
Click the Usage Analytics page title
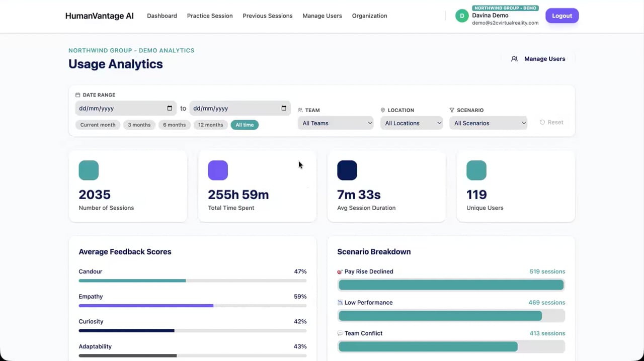116,64
